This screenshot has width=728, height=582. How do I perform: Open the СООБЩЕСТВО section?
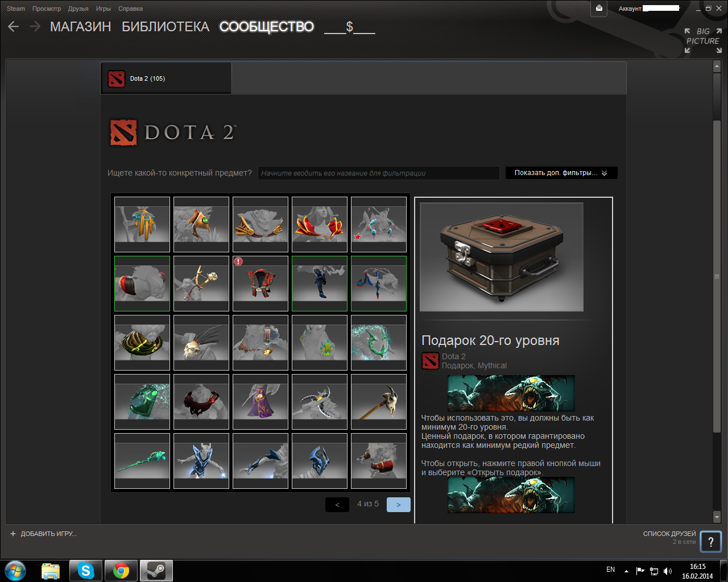[x=267, y=27]
